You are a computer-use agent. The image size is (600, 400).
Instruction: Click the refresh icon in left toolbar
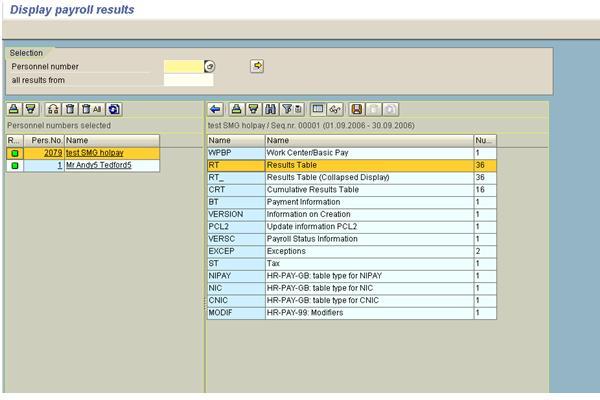click(114, 109)
